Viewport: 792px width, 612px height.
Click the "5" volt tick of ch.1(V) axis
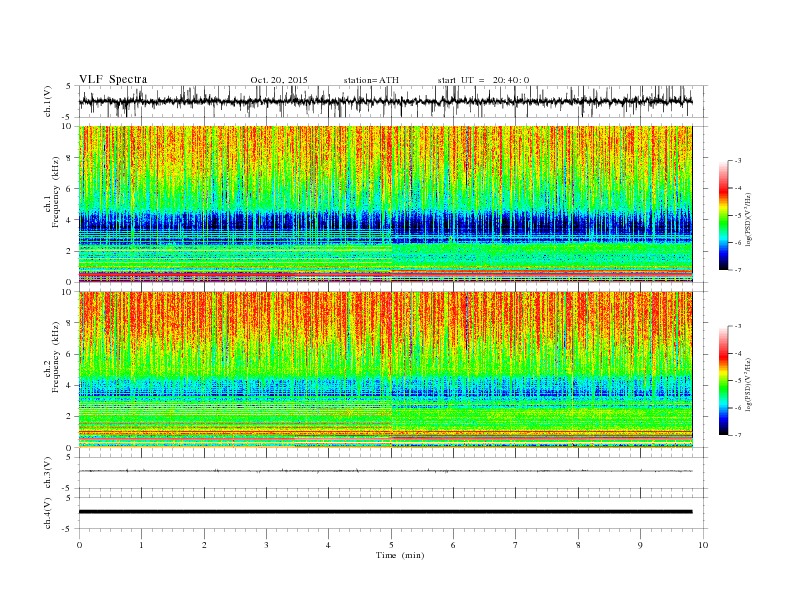(68, 86)
